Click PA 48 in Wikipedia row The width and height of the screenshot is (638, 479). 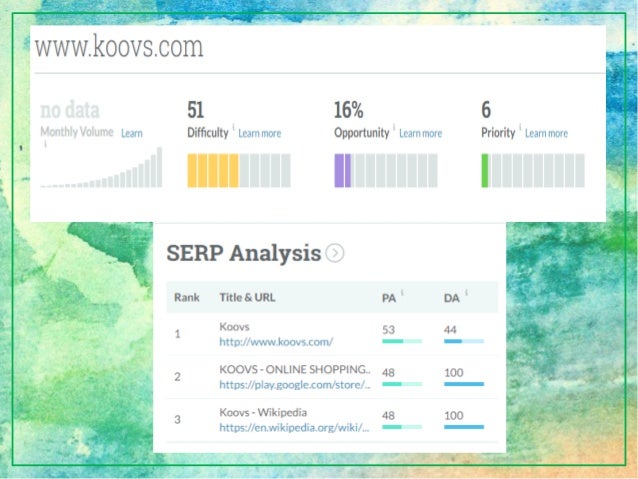pos(388,416)
